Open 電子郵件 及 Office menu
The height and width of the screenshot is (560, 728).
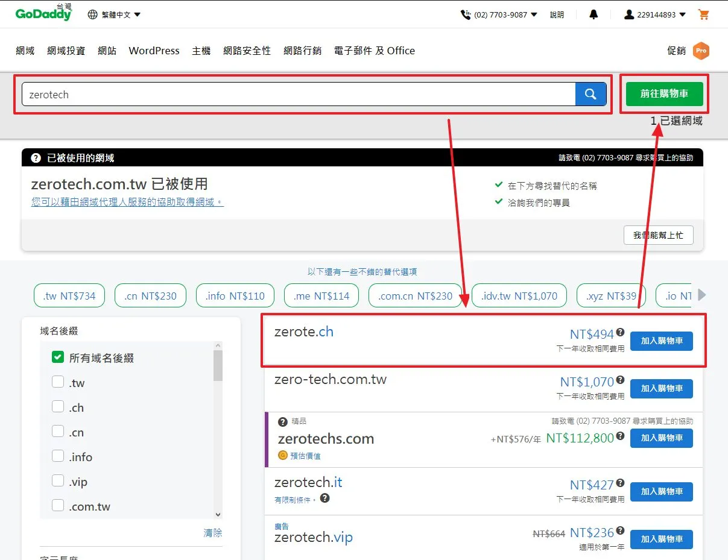click(375, 51)
